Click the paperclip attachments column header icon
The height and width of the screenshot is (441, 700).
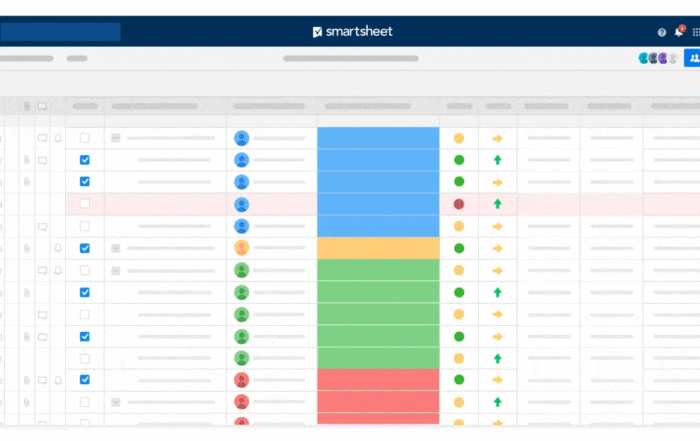27,106
